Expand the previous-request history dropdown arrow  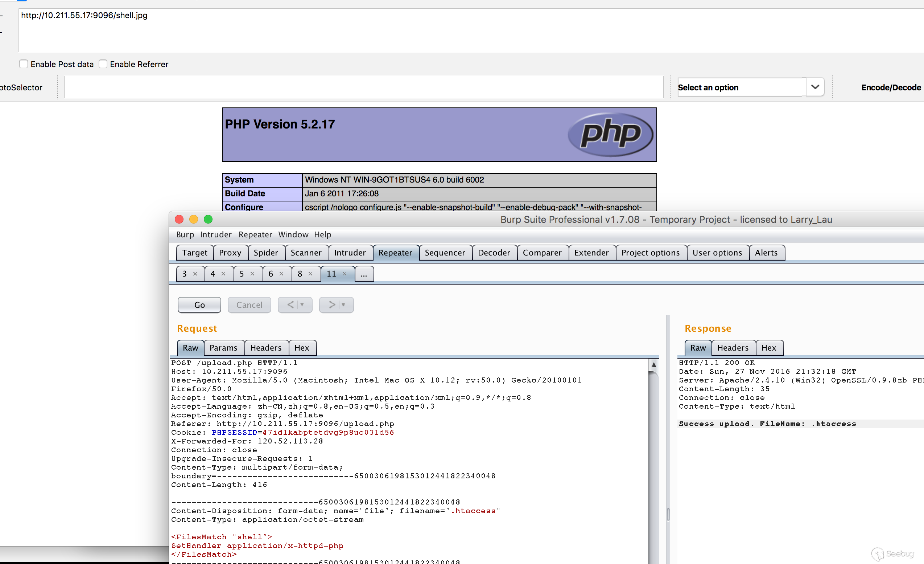302,305
